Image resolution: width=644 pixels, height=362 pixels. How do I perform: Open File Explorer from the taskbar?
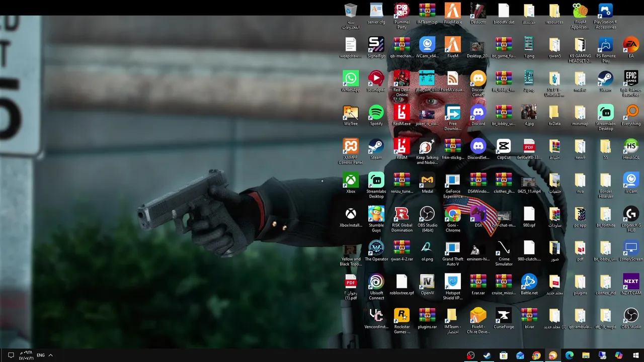click(x=586, y=355)
